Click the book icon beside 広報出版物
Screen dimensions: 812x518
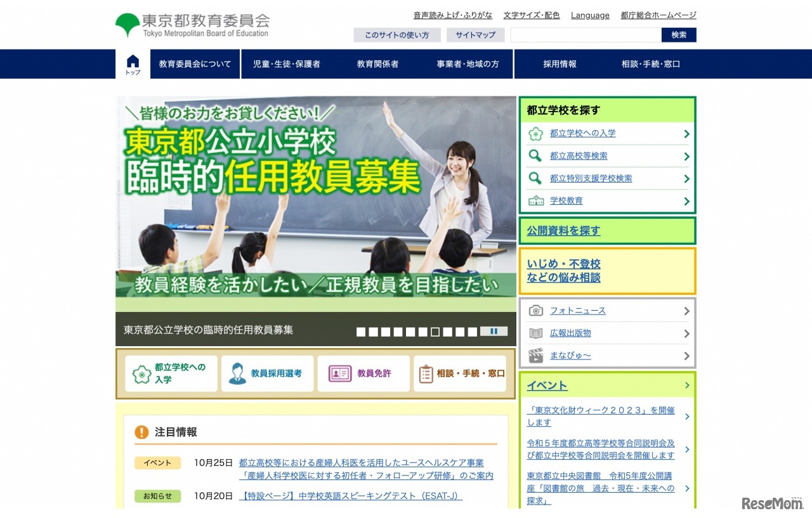coord(535,333)
